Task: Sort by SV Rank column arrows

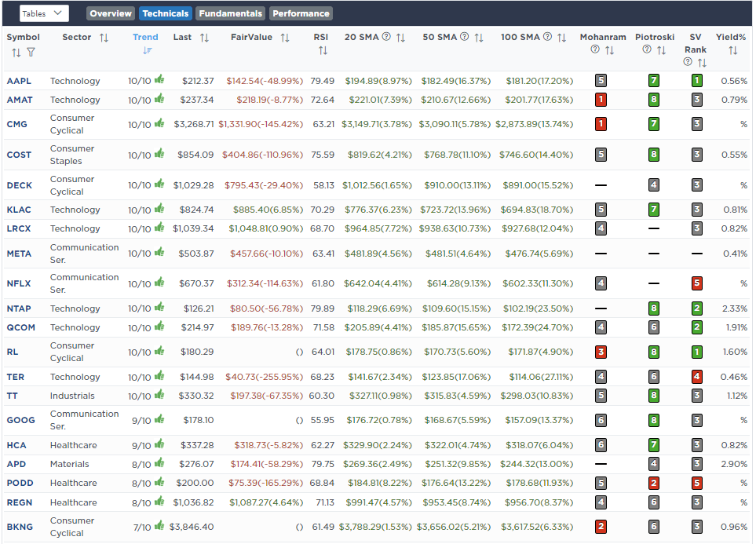Action: tap(702, 63)
